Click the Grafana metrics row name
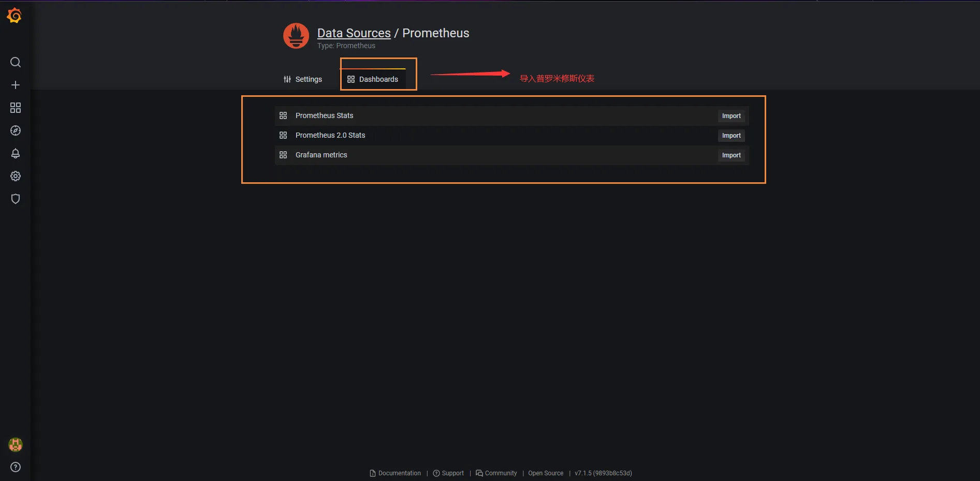The width and height of the screenshot is (980, 481). point(321,155)
